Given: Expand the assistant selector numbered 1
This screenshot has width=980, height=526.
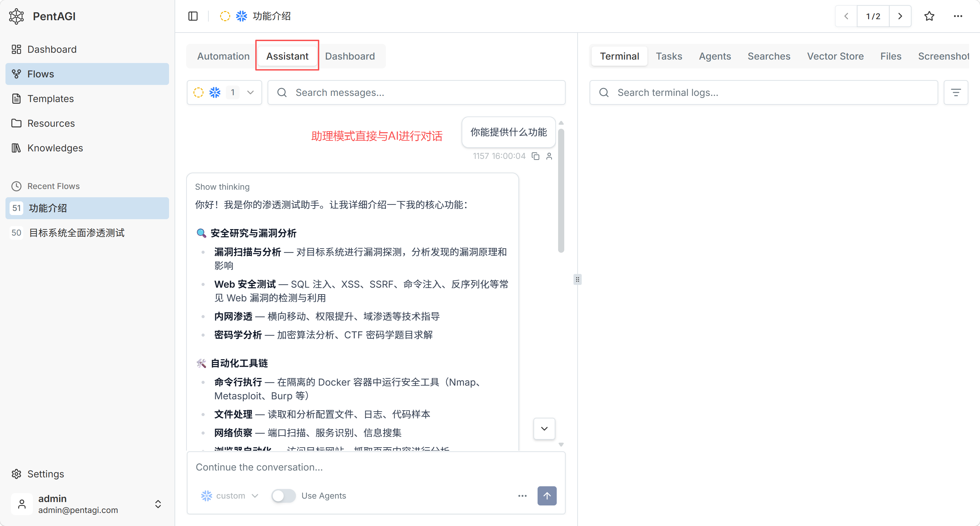Looking at the screenshot, I should 224,92.
